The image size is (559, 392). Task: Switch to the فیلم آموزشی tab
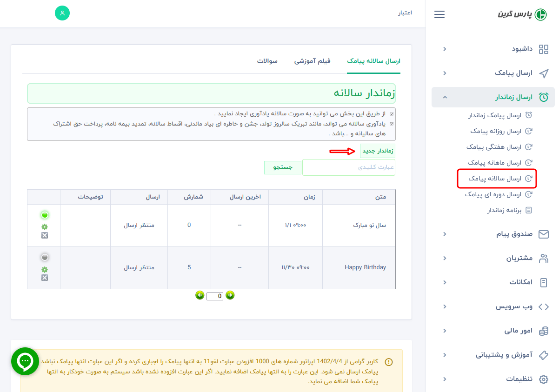(x=313, y=61)
